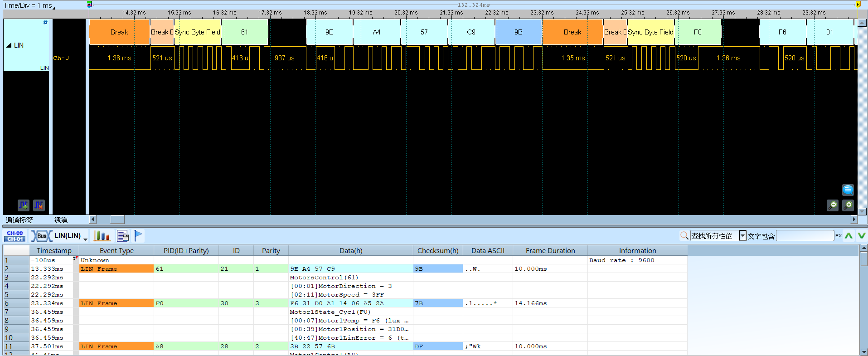Select cursor B marker on timeline
The image size is (868, 356).
[x=858, y=4]
